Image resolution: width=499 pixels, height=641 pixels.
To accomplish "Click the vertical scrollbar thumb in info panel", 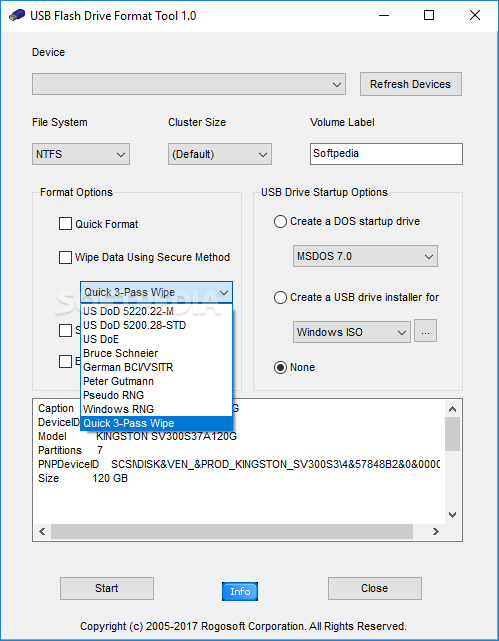I will [452, 434].
